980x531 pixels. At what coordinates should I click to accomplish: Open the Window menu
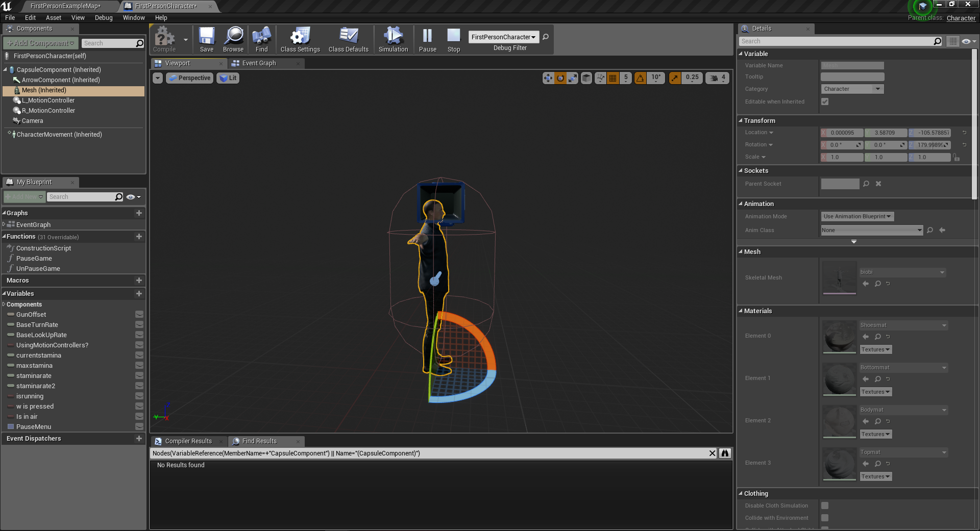(x=134, y=17)
